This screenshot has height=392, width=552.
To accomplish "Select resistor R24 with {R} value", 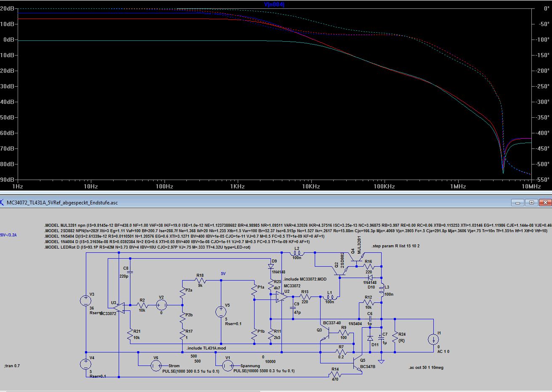I will tap(395, 337).
